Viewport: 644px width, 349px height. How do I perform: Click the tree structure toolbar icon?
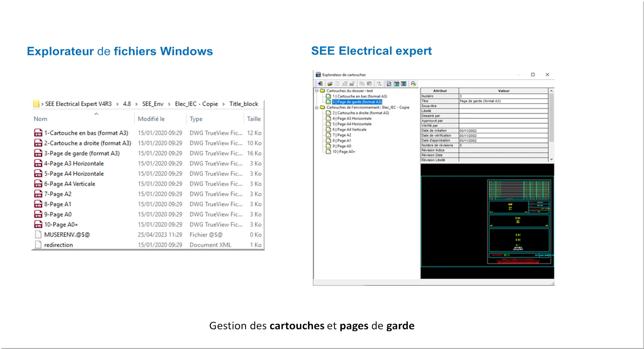coord(379,84)
